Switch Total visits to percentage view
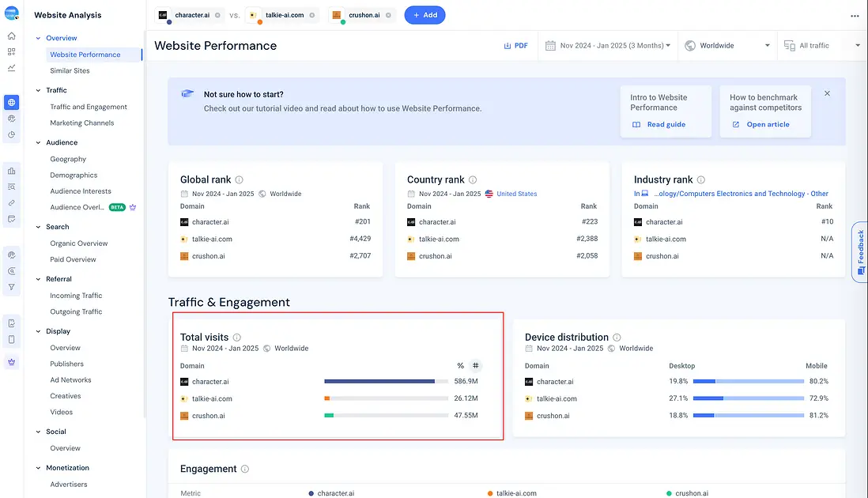 point(460,366)
